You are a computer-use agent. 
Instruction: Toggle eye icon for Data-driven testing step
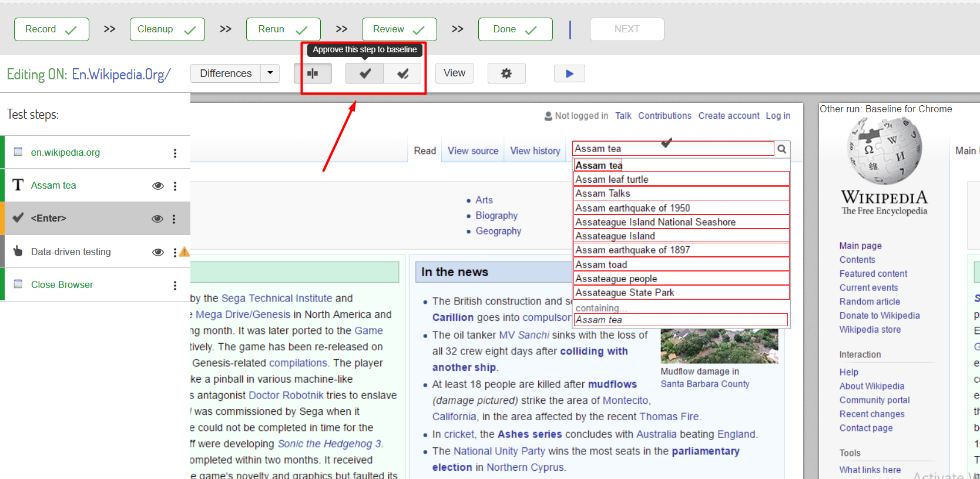click(158, 252)
